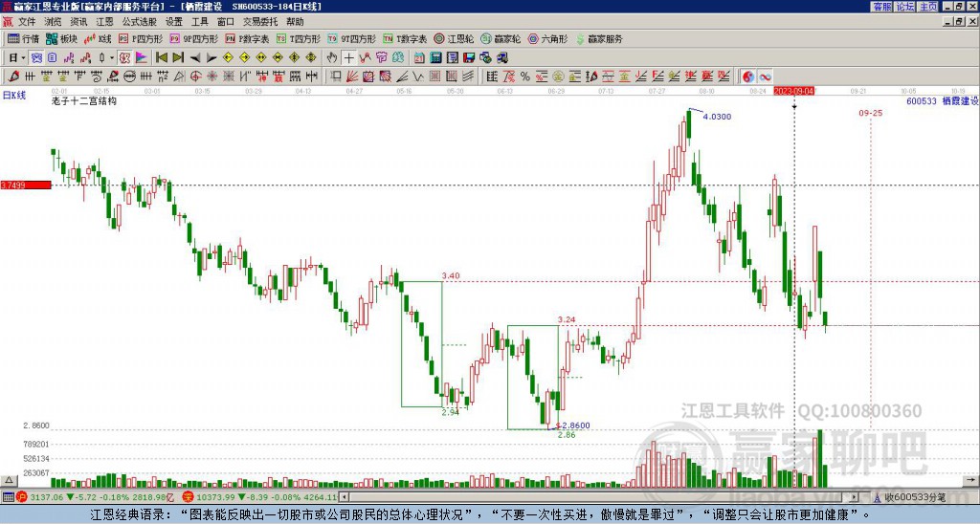This screenshot has height=524, width=980.
Task: Click the 3.7499 red price marker
Action: 26,186
